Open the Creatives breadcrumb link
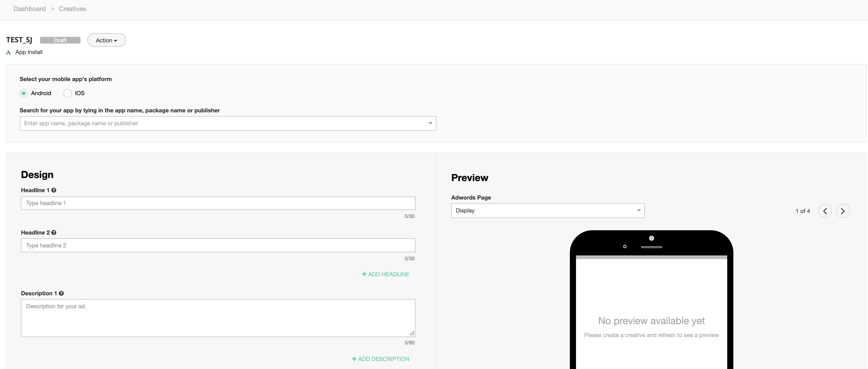The image size is (868, 369). pyautogui.click(x=72, y=9)
